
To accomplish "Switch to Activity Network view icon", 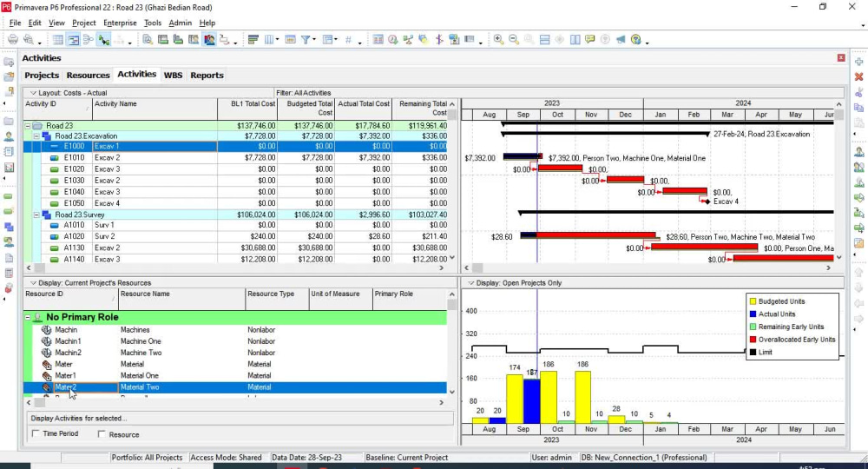I will click(88, 39).
